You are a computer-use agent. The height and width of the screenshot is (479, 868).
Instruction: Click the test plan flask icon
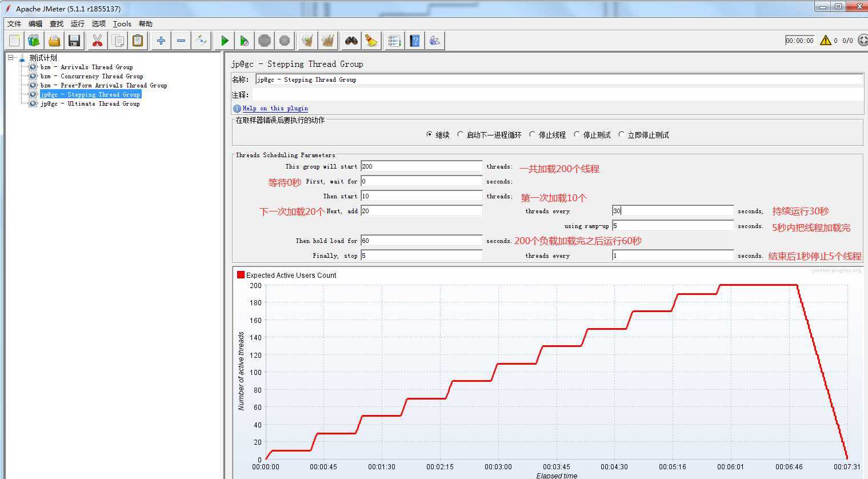(x=22, y=58)
